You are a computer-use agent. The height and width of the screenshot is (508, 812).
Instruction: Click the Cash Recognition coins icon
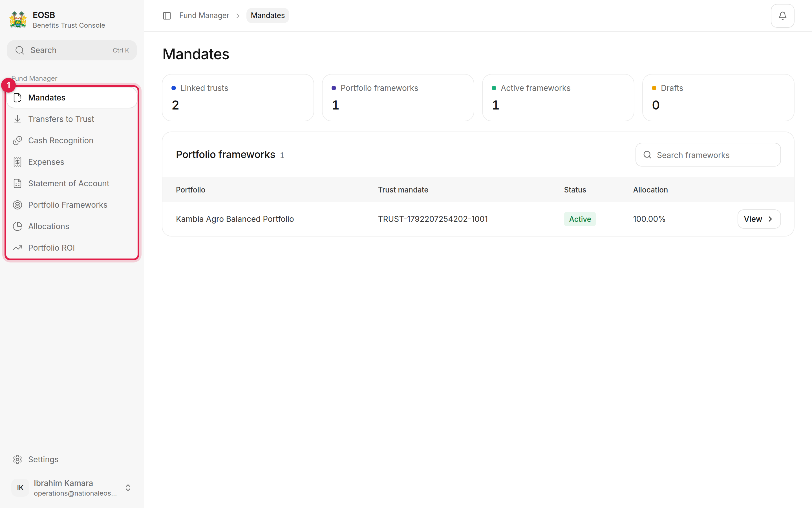(x=17, y=141)
